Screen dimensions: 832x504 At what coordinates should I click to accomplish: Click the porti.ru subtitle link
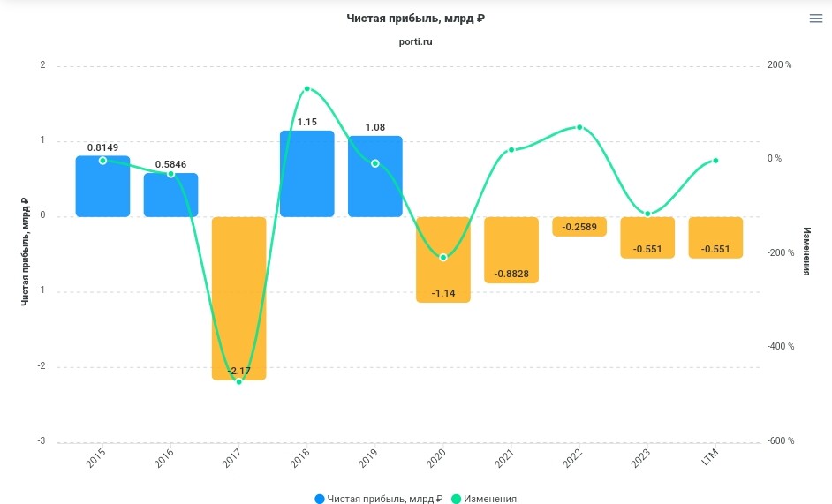click(415, 41)
